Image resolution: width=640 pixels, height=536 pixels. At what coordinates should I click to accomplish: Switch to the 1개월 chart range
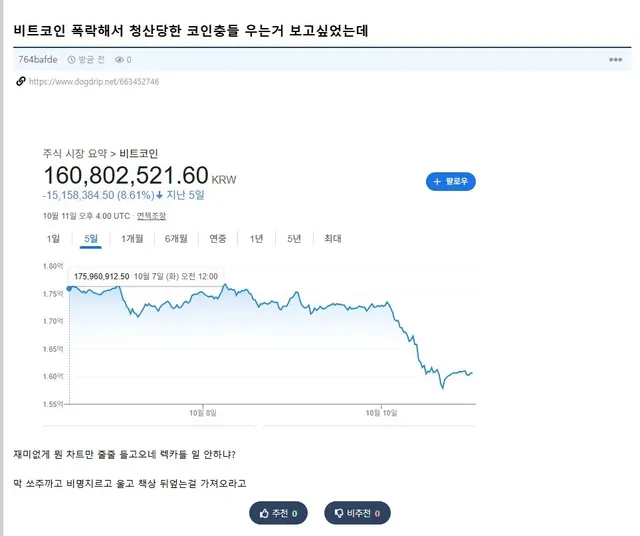point(132,238)
